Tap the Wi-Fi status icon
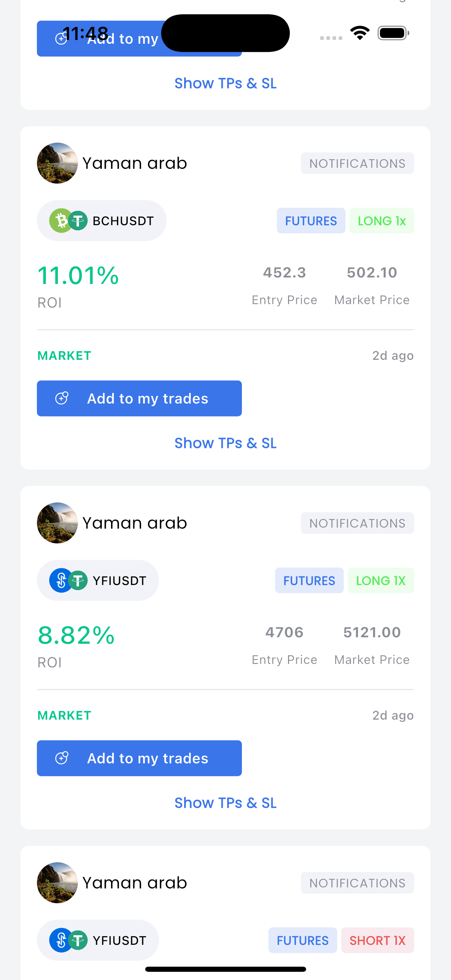The height and width of the screenshot is (980, 451). (x=360, y=33)
